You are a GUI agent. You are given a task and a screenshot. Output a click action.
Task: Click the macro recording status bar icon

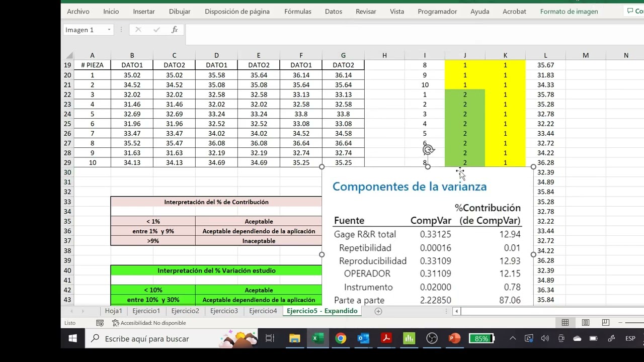tap(100, 323)
